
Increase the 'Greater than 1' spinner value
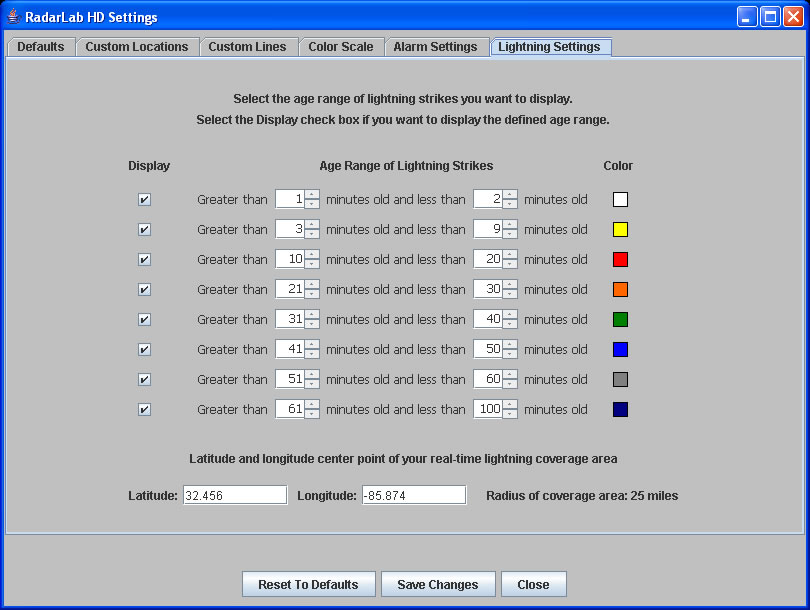(312, 195)
